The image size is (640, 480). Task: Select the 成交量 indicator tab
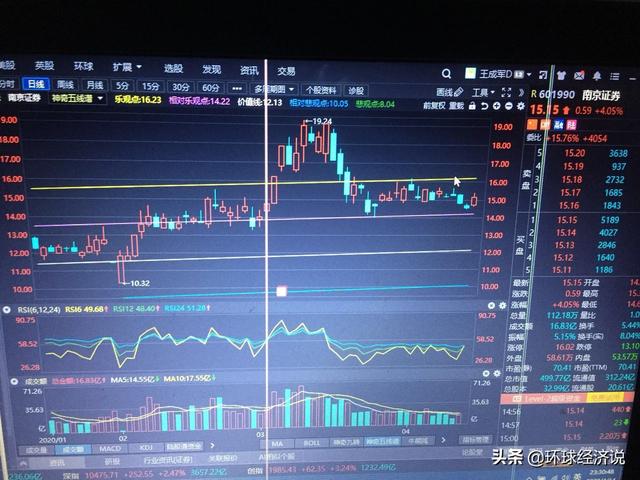point(36,450)
